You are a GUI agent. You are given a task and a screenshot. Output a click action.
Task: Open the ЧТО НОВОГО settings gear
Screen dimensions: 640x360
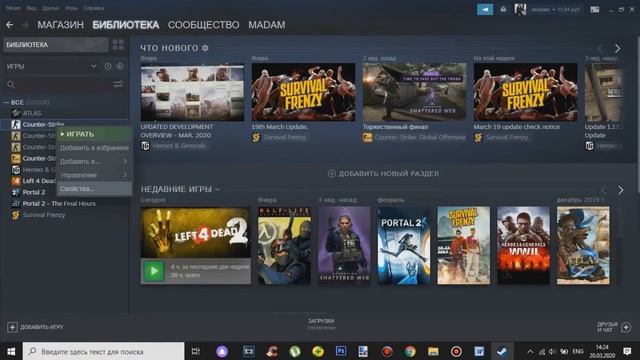(205, 48)
